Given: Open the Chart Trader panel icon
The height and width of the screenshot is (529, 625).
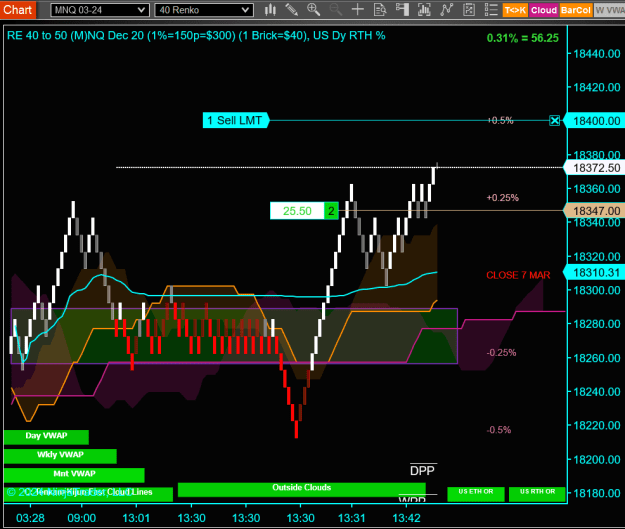Looking at the screenshot, I should pyautogui.click(x=402, y=10).
